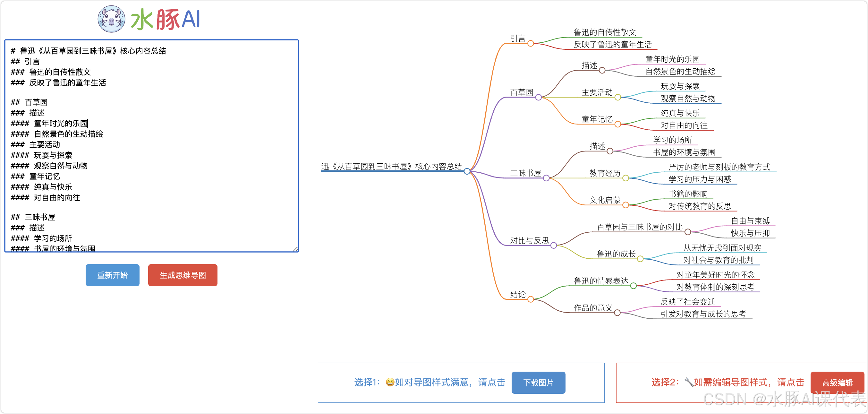Image resolution: width=868 pixels, height=414 pixels.
Task: Collapse the 百草园与三味书屋的对比 node circle
Action: 688,232
